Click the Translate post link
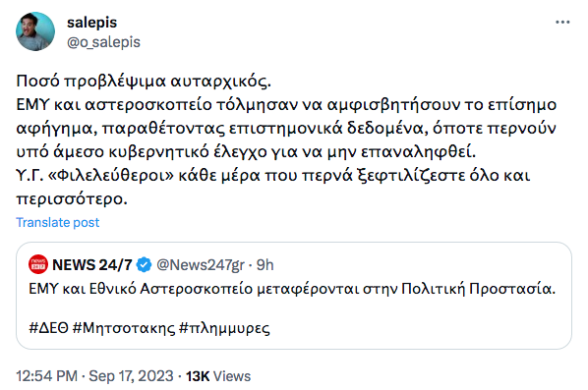 point(57,222)
